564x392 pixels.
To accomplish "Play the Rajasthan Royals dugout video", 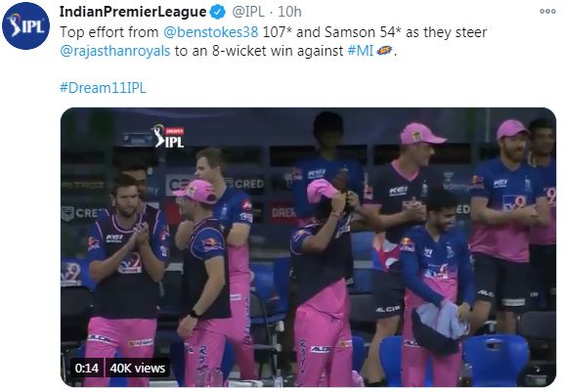I will pos(308,247).
